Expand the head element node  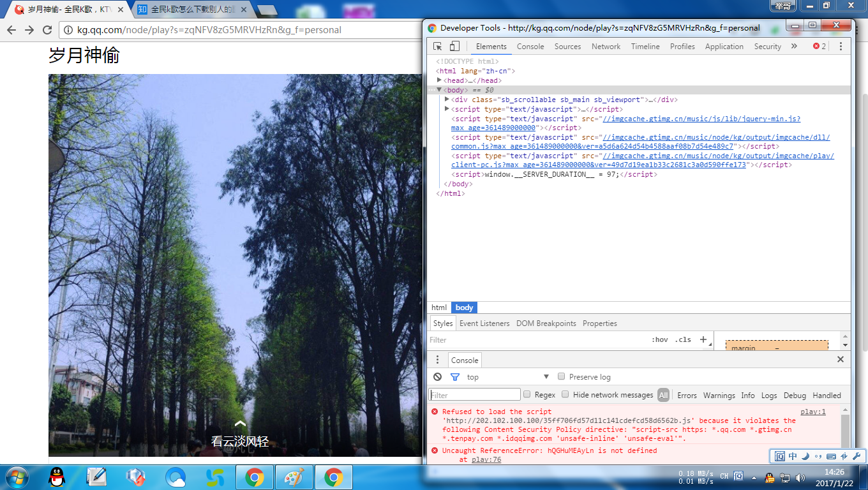pos(439,80)
